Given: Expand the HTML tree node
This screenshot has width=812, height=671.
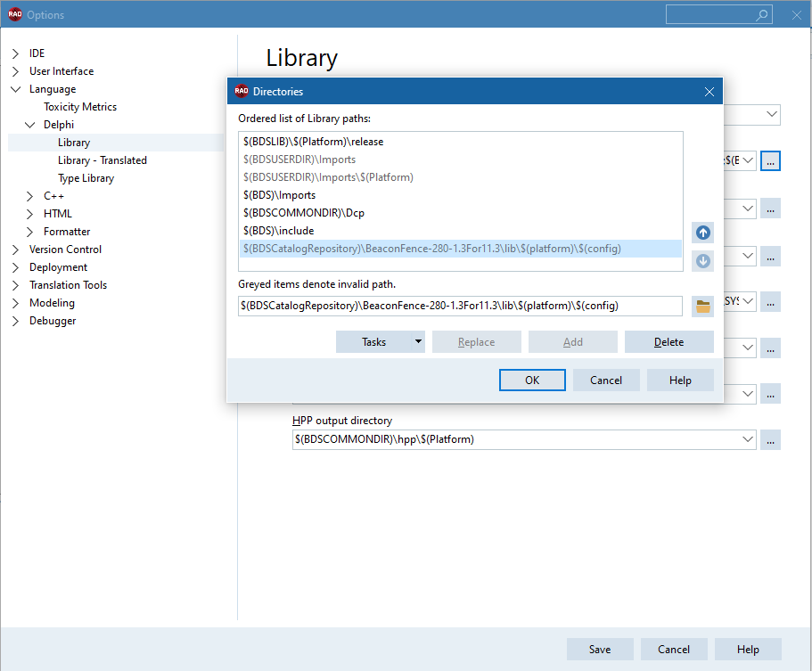Looking at the screenshot, I should (x=30, y=214).
